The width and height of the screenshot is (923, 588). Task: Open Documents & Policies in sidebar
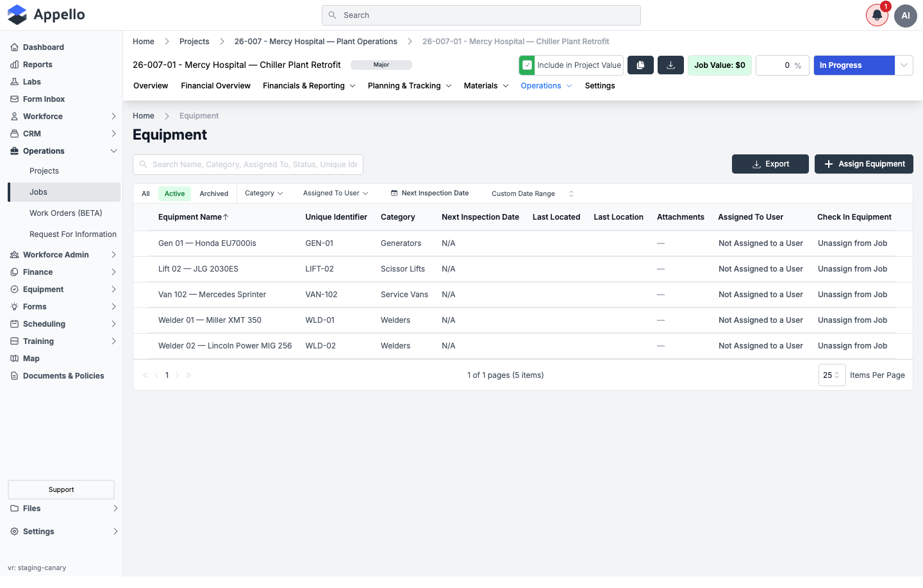coord(63,376)
